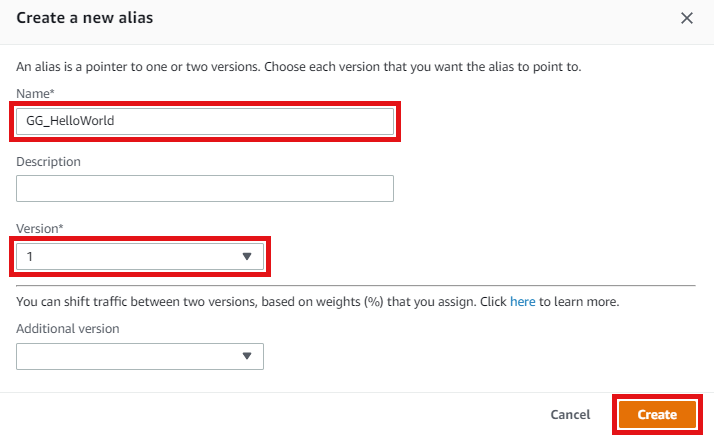Focus the empty Description text box
Screen dimensions: 718x443
(x=205, y=188)
